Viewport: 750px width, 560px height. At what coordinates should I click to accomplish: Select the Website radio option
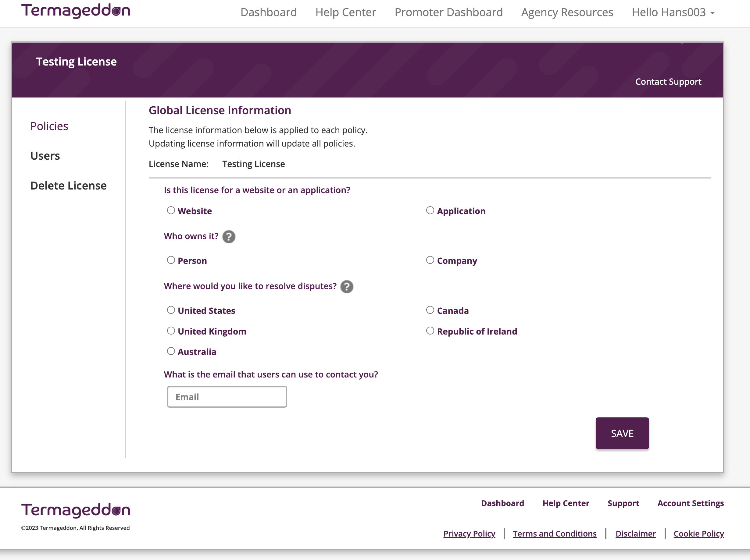171,211
